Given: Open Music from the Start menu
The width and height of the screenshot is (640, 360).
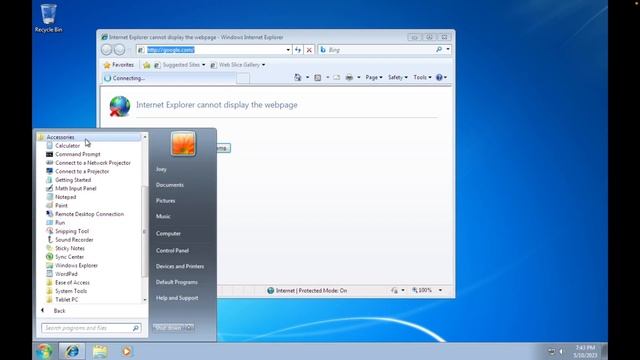Looking at the screenshot, I should coord(163,217).
